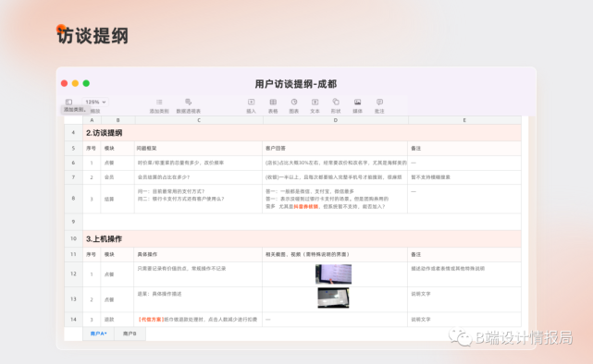593x364 pixels.
Task: Click the 暂不支持模糊搜索 note cell
Action: [464, 177]
